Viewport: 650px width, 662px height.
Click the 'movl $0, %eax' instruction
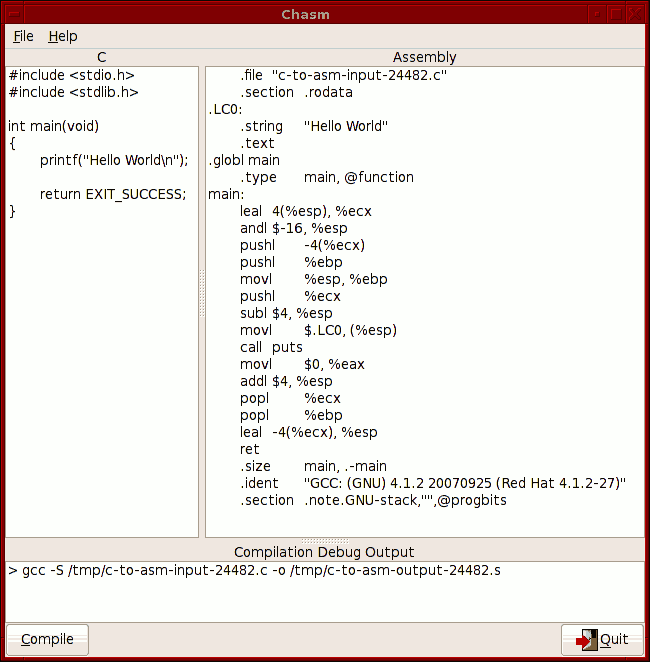tap(302, 364)
